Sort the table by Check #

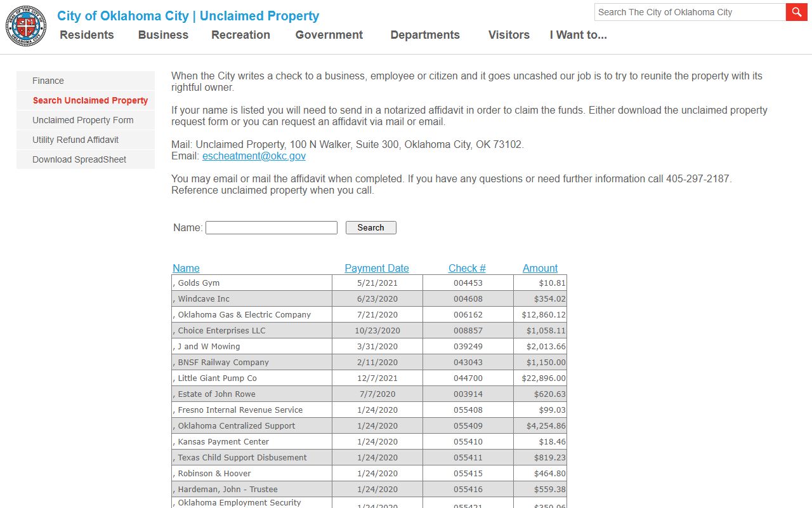click(467, 268)
